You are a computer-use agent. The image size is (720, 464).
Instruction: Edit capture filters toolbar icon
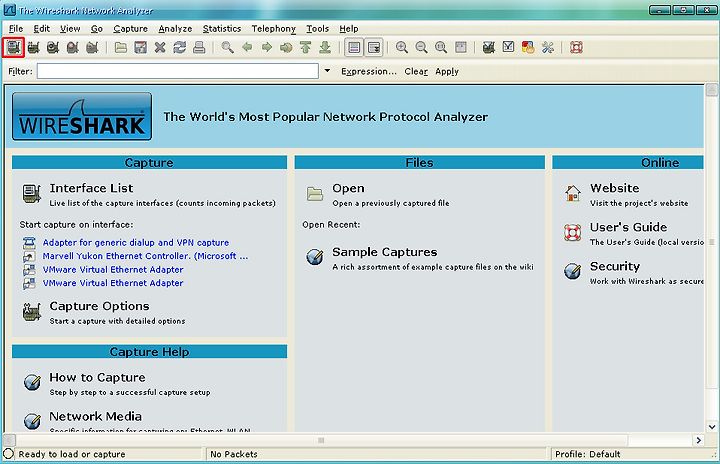coord(489,47)
